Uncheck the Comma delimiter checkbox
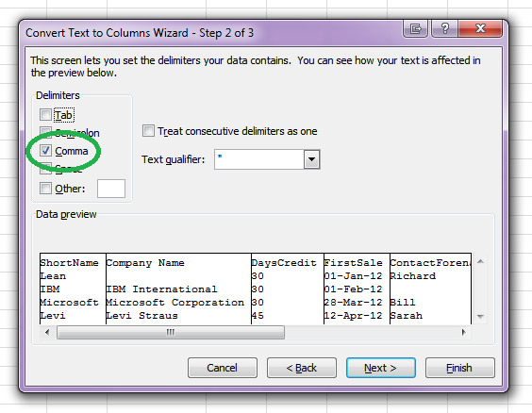Screen dimensions: 532x413 pos(45,151)
